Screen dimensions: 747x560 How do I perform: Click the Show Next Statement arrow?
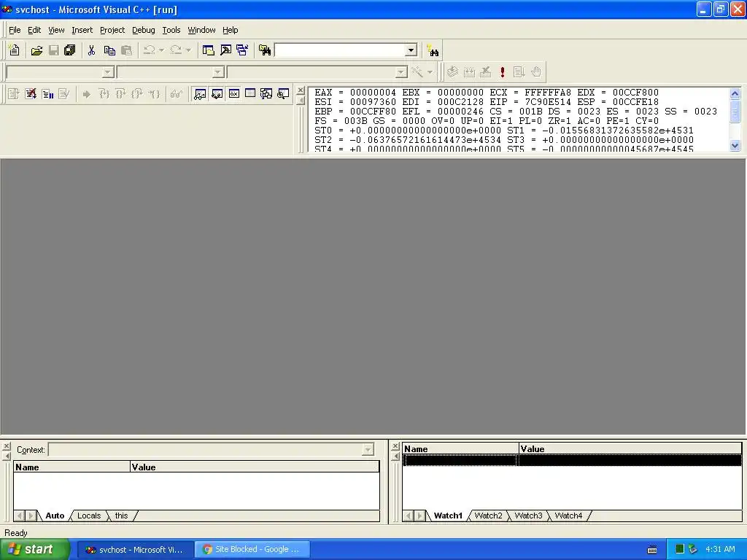click(x=86, y=94)
